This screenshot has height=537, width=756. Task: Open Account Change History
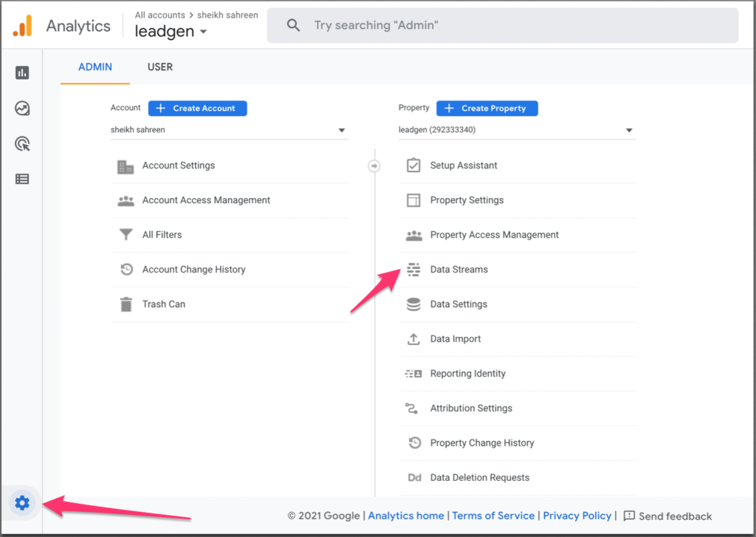[x=230, y=270]
